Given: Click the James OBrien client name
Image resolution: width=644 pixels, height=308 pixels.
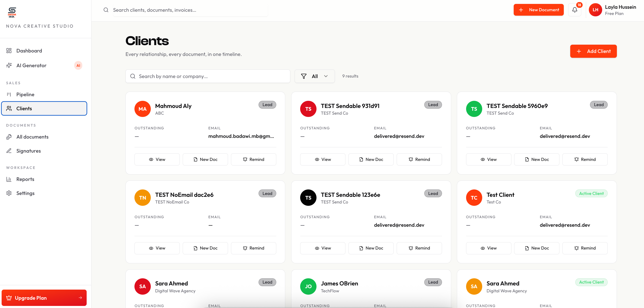Looking at the screenshot, I should tap(339, 283).
